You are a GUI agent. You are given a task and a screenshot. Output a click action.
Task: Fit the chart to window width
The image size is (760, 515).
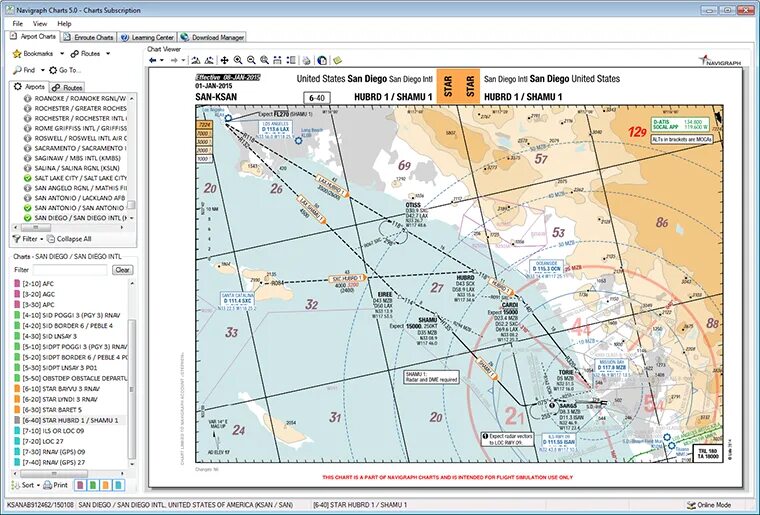coord(277,60)
